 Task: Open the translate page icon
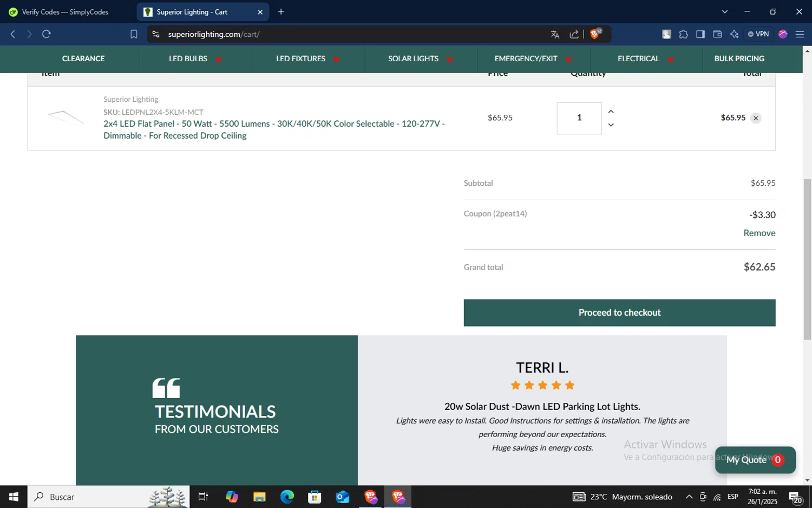555,34
